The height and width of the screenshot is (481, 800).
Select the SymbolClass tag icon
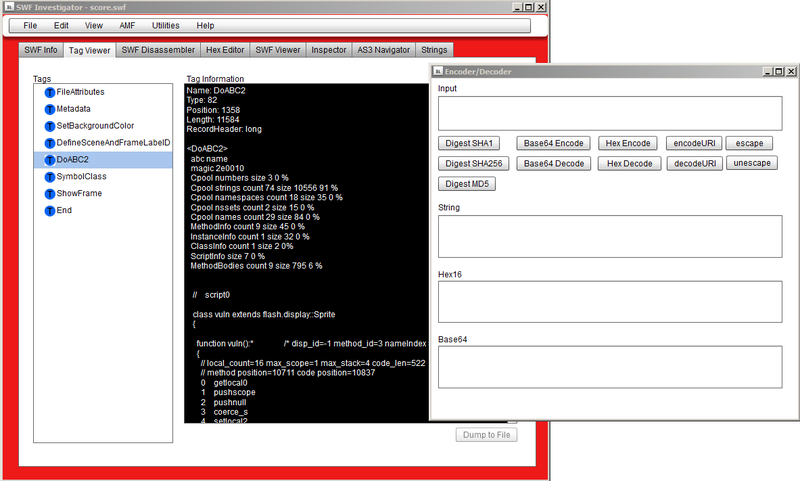49,177
